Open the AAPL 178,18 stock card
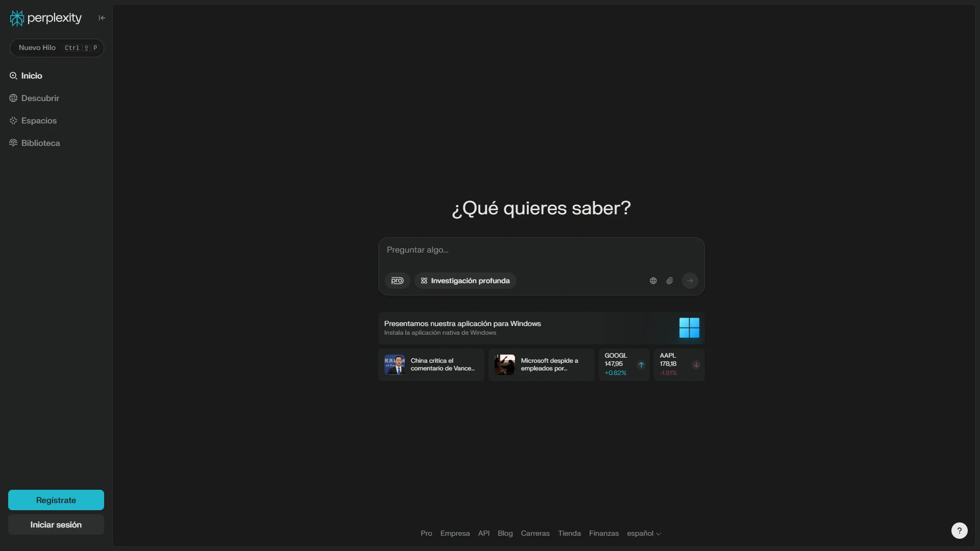980x551 pixels. pos(679,365)
